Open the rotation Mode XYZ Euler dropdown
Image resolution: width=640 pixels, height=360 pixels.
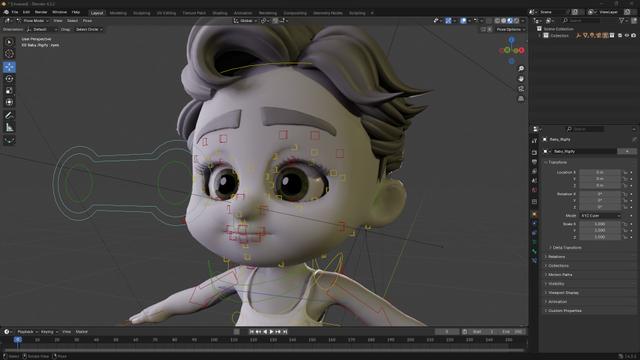click(600, 216)
